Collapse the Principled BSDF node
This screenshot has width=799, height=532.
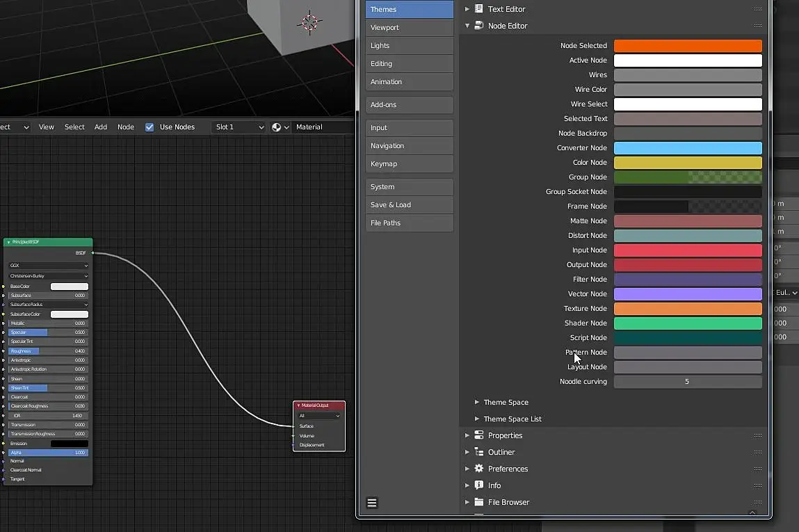click(8, 242)
